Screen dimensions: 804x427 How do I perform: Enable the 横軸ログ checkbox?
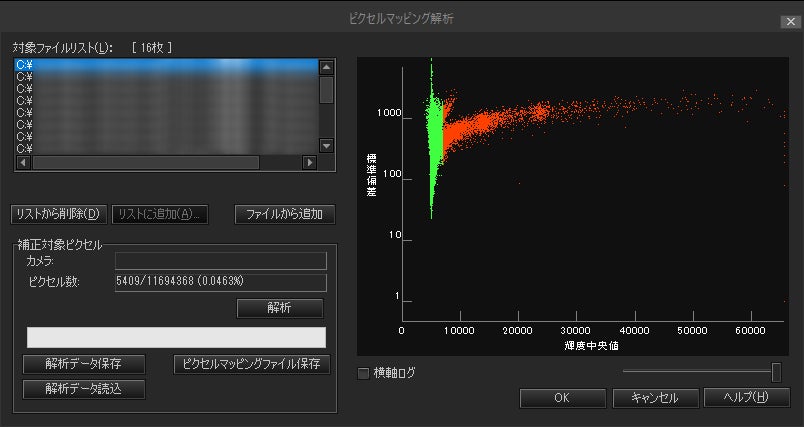(x=363, y=374)
